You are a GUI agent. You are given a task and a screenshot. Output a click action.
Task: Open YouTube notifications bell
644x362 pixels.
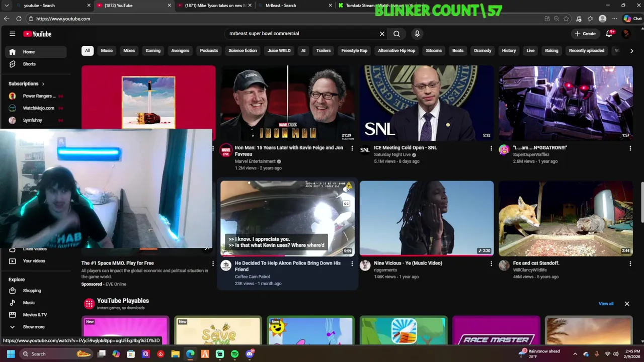[x=609, y=34]
